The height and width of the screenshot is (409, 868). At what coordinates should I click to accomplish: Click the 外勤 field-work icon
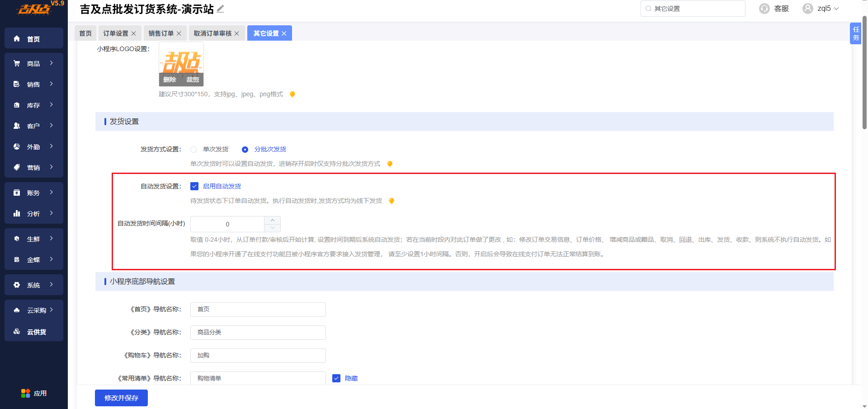click(x=17, y=146)
